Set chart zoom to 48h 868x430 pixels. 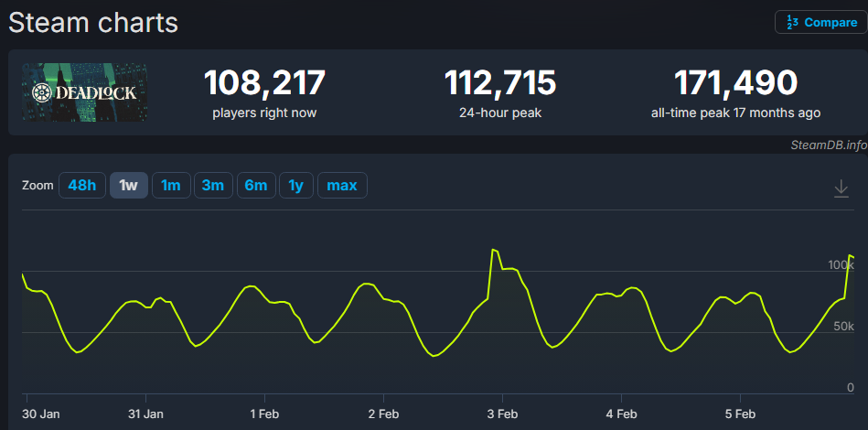point(82,186)
